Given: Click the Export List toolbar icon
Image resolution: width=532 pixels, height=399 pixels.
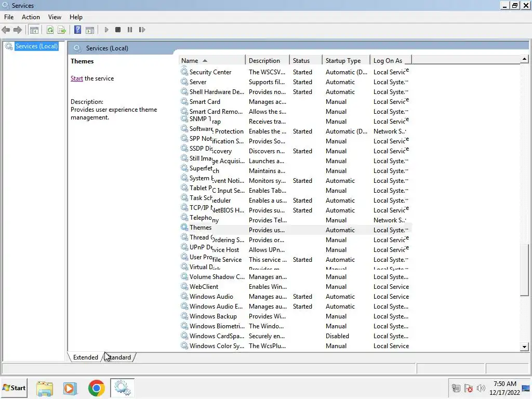Looking at the screenshot, I should pos(62,30).
